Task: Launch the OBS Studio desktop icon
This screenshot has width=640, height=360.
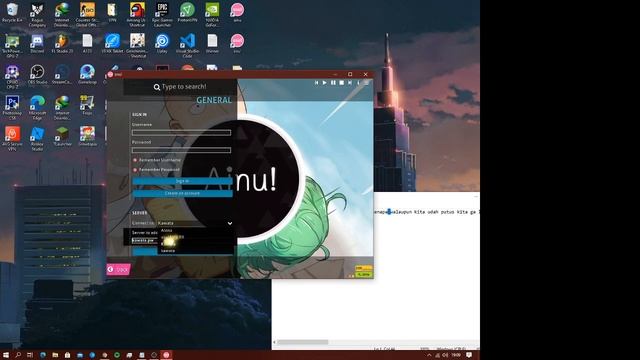Action: pyautogui.click(x=37, y=75)
